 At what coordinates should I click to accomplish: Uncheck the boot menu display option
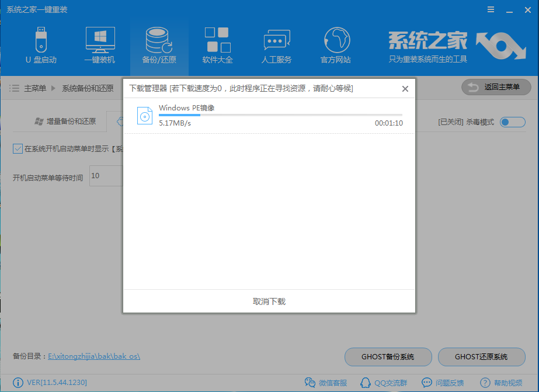pos(18,148)
